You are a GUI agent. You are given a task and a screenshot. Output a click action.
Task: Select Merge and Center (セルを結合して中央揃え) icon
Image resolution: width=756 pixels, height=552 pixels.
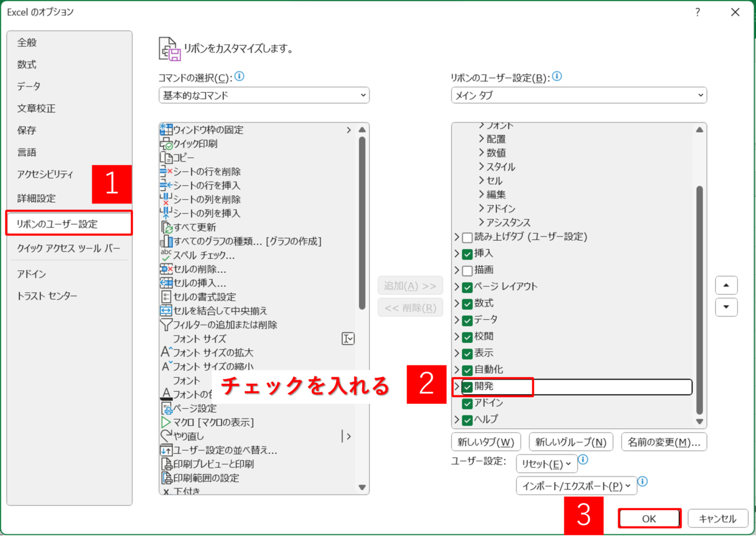coord(166,311)
